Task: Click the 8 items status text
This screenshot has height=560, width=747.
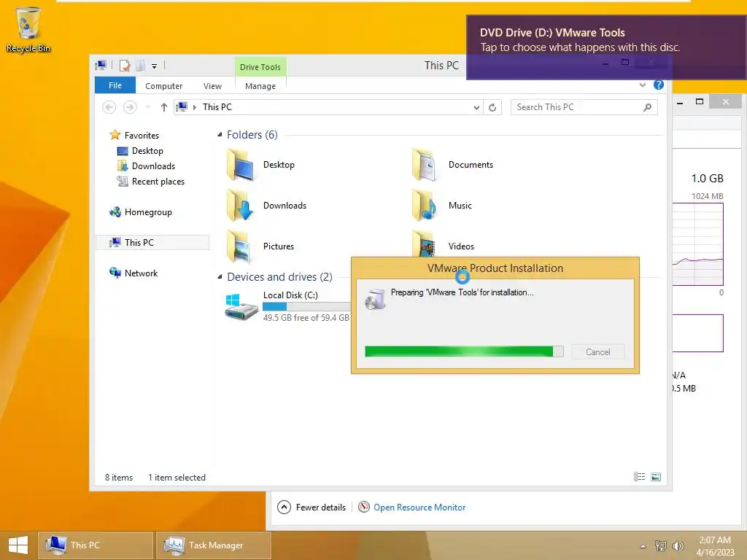Action: pos(119,478)
